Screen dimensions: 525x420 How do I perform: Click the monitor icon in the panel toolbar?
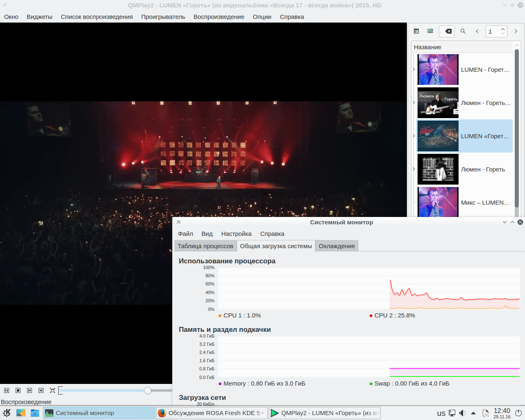point(430,31)
